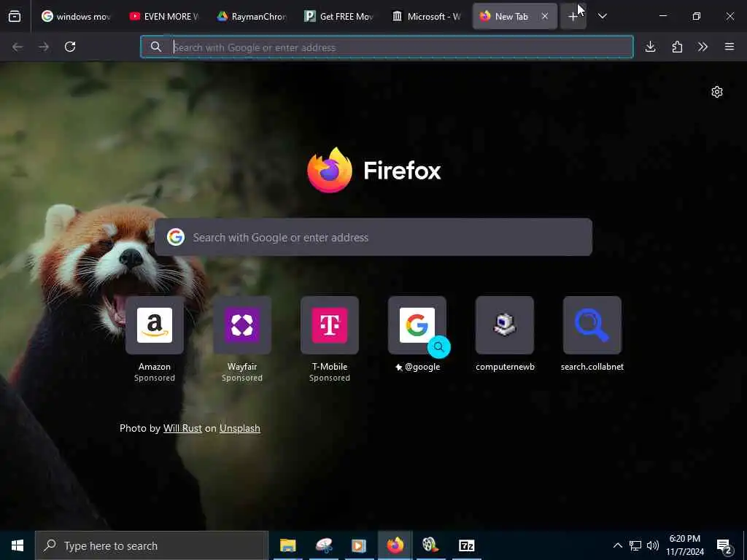Switch to the 'windows mov' Google tab

[76, 16]
